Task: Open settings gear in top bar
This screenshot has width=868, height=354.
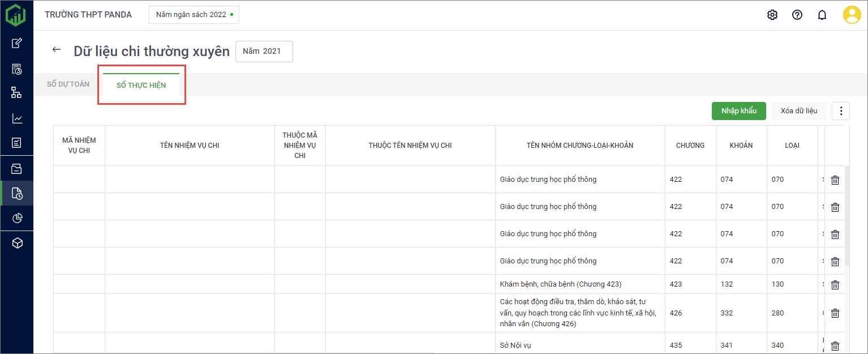Action: pyautogui.click(x=772, y=15)
